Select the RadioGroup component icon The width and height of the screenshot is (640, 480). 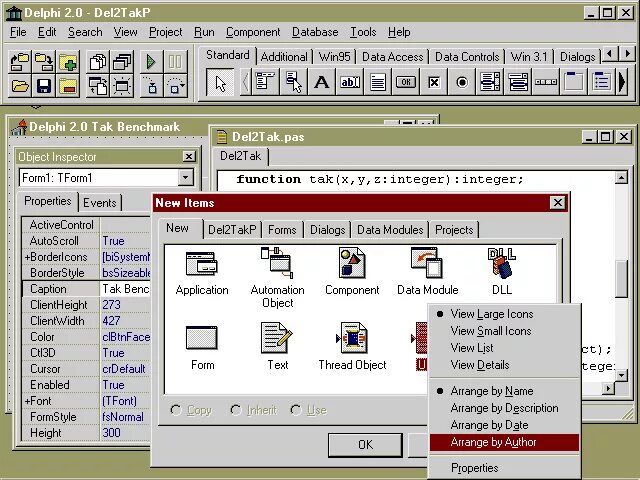coord(602,82)
